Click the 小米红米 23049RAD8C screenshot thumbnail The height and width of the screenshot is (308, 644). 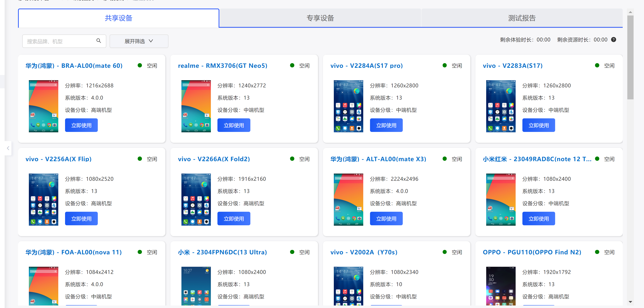click(x=501, y=199)
